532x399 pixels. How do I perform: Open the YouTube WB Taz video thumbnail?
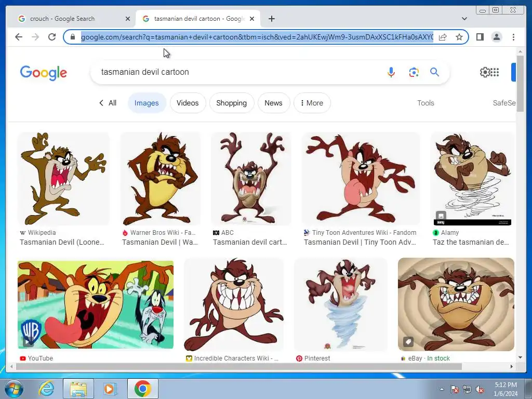coord(96,304)
